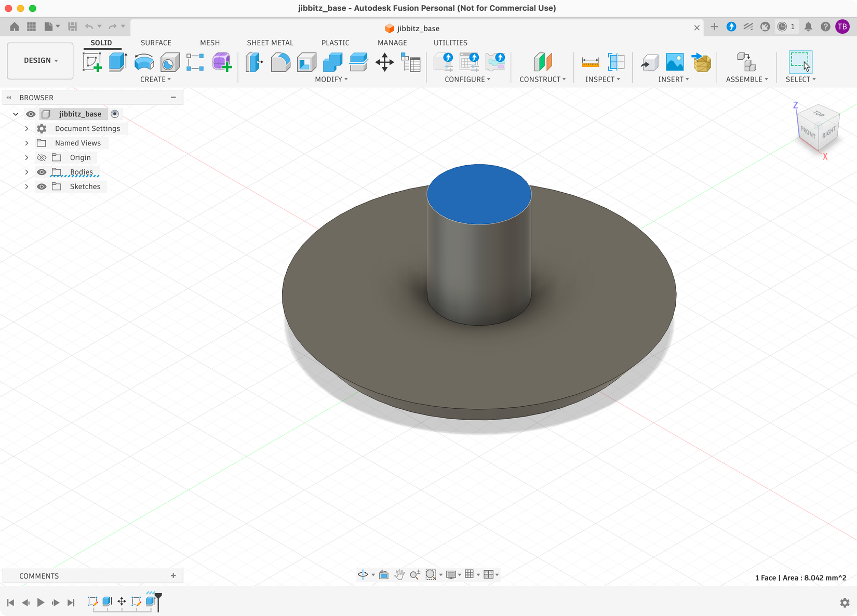This screenshot has height=616, width=857.
Task: Click the Job Status clock icon
Action: click(x=786, y=26)
